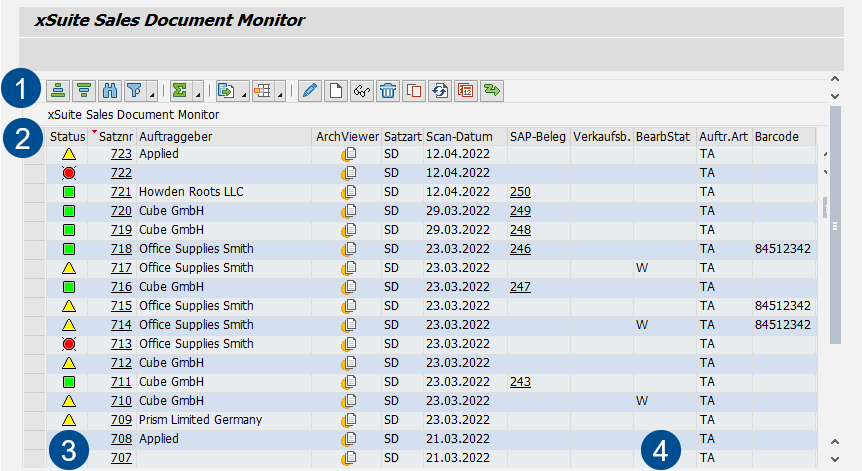Click the pencil Edit icon
This screenshot has height=471, width=862.
(x=310, y=91)
